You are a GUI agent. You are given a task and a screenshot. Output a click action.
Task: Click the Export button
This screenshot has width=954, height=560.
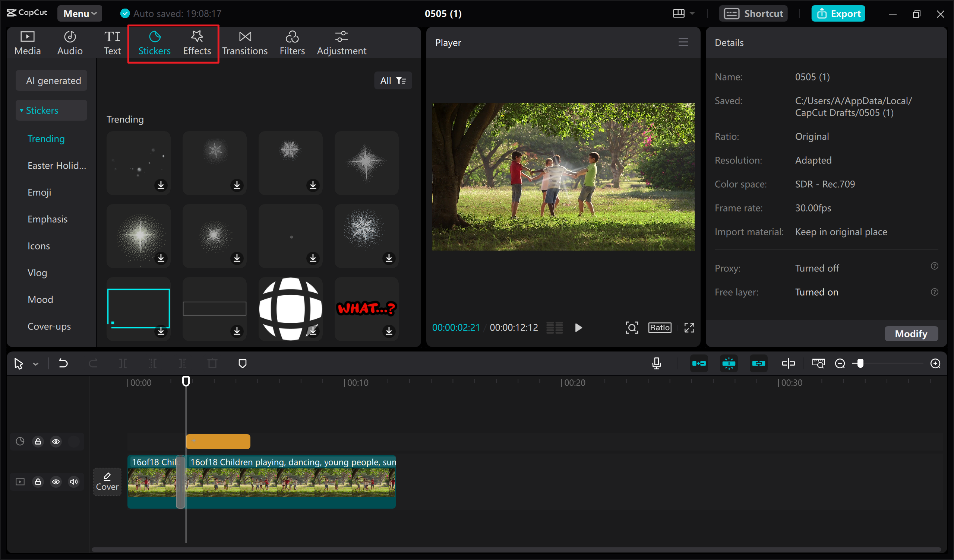point(838,14)
